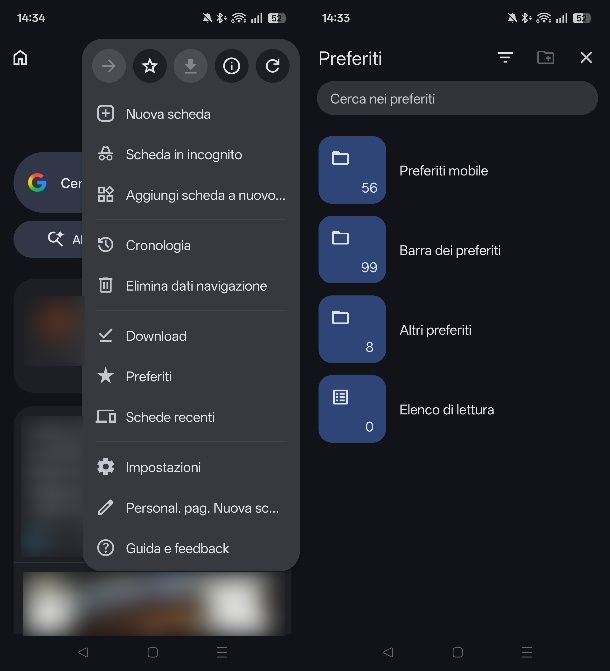This screenshot has width=610, height=671.
Task: Tap the incognito hat-and-glasses icon
Action: click(x=105, y=154)
